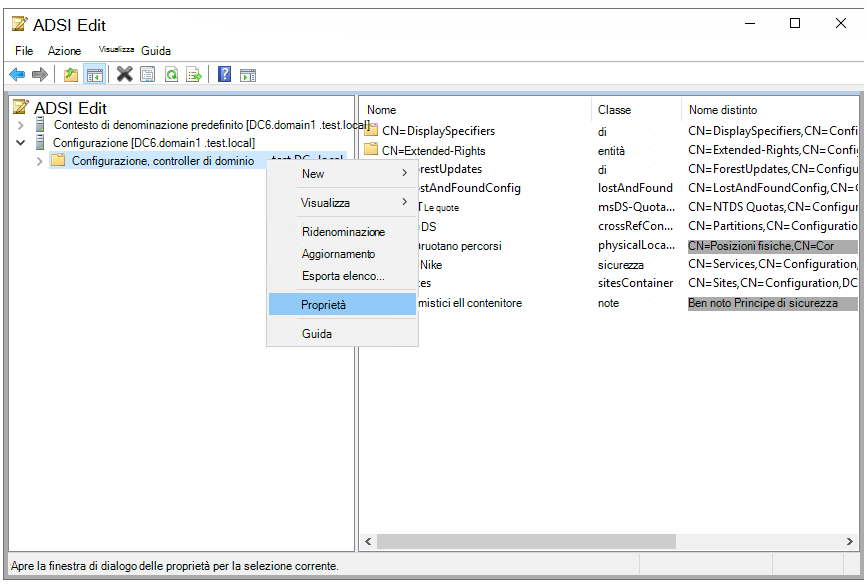Export the list using the export icon
The height and width of the screenshot is (585, 867).
click(194, 74)
